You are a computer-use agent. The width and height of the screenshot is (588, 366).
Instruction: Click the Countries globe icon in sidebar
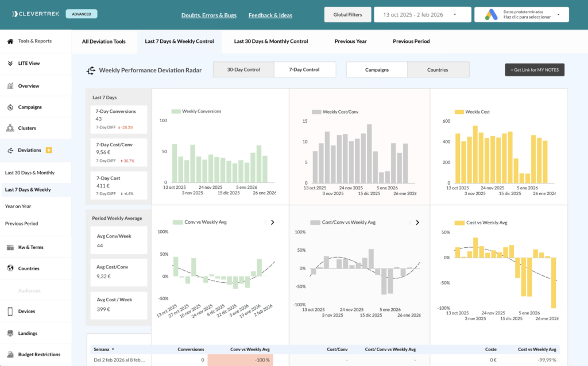tap(10, 268)
